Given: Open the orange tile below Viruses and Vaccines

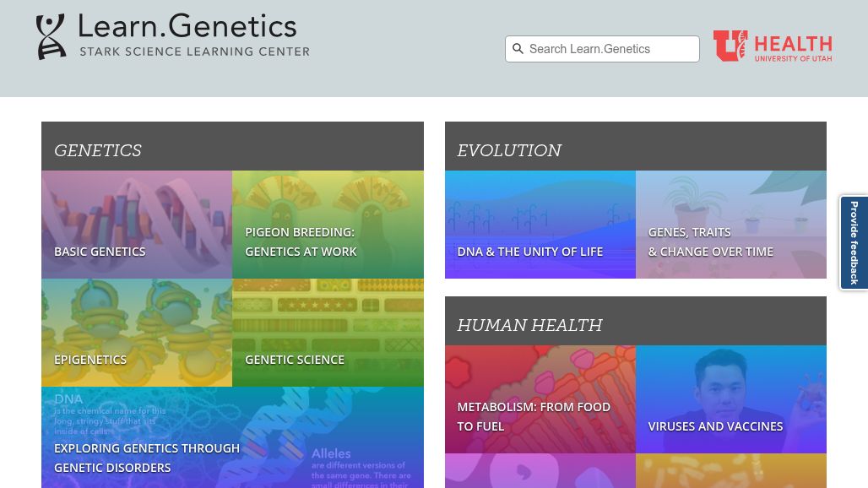Looking at the screenshot, I should (731, 471).
